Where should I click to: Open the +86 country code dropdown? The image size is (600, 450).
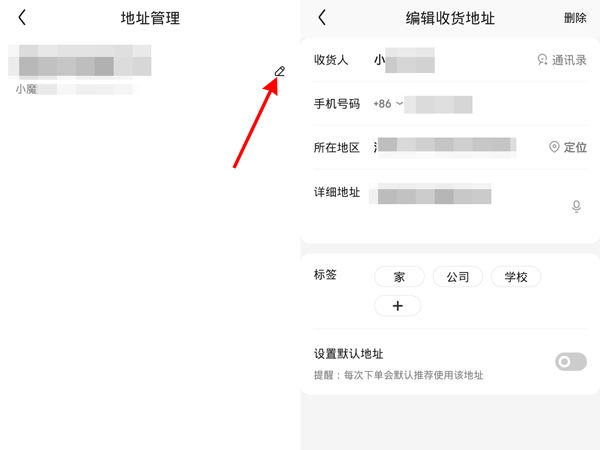point(388,104)
